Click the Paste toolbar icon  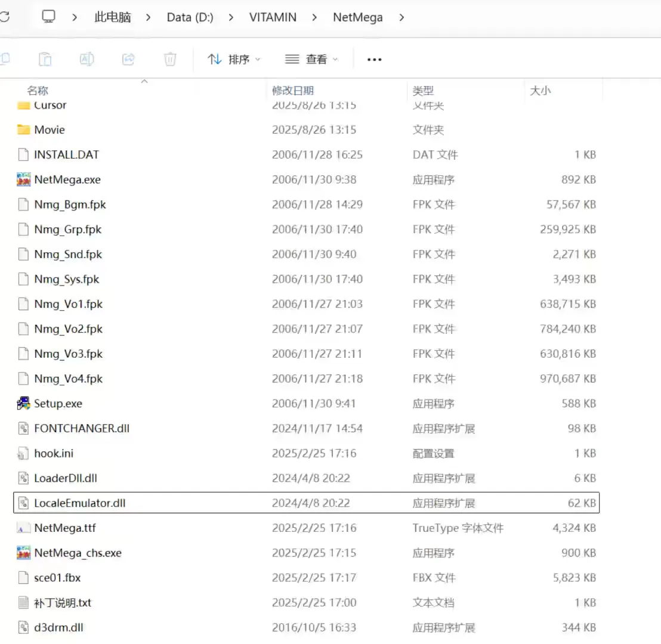click(x=45, y=59)
